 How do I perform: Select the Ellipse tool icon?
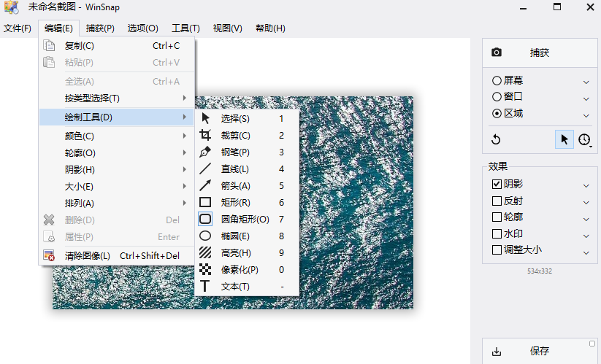coord(205,236)
